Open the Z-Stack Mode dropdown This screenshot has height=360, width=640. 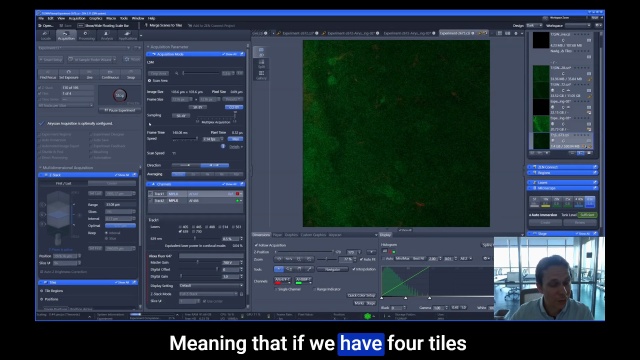(208, 294)
